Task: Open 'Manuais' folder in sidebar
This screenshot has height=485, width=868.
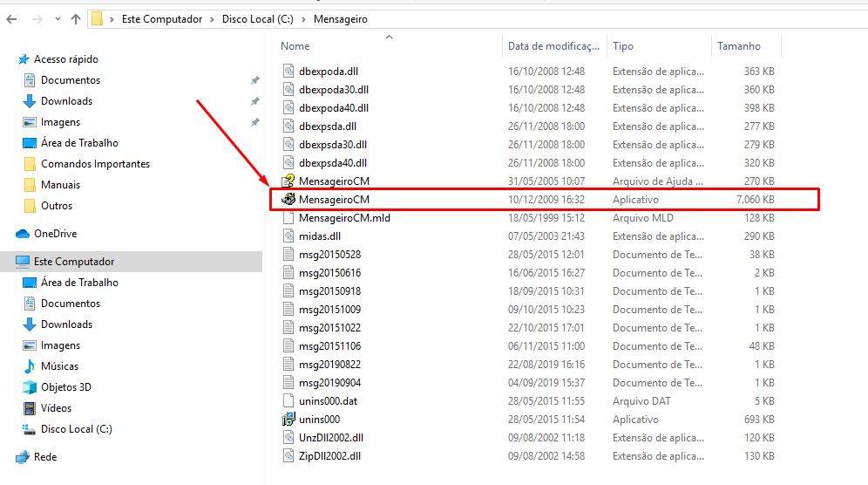Action: pyautogui.click(x=60, y=185)
